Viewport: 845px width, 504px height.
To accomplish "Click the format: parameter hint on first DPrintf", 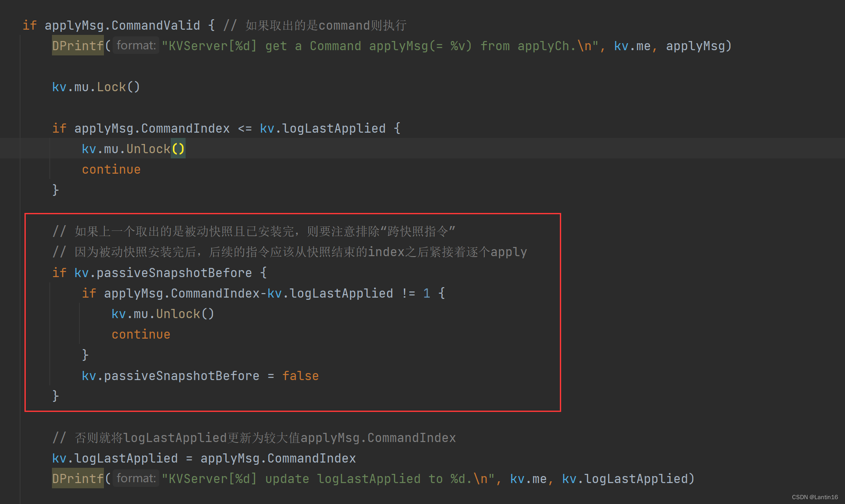I will (x=136, y=45).
